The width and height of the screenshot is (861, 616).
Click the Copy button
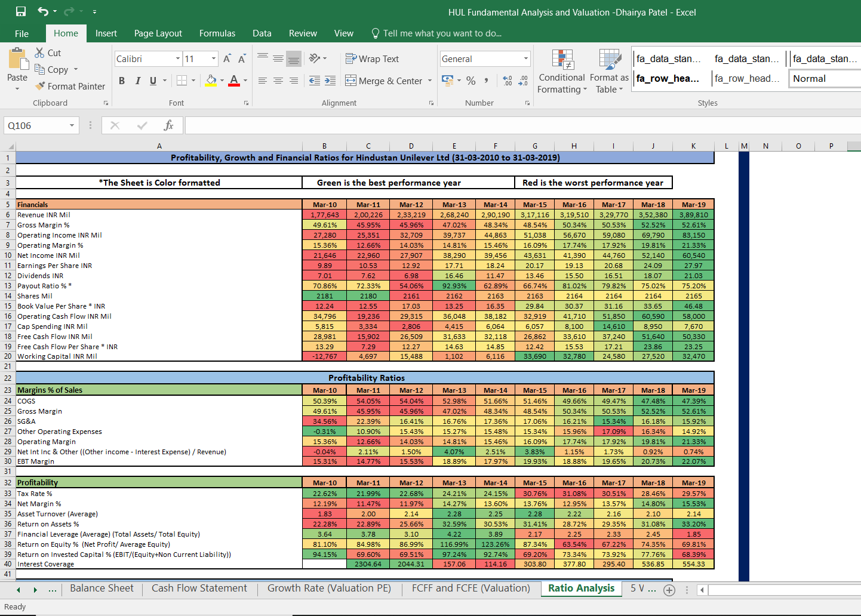tap(51, 69)
